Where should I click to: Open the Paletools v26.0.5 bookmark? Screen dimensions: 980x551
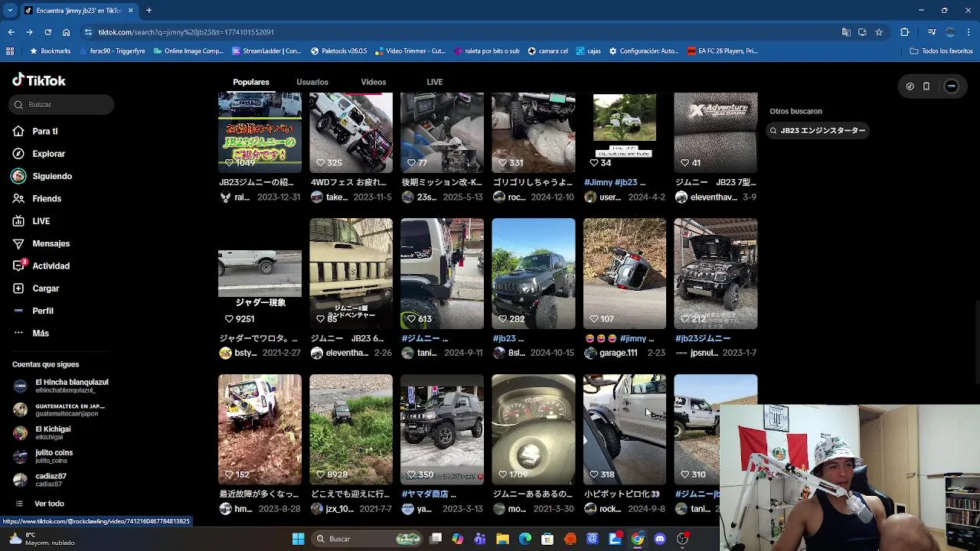(339, 51)
